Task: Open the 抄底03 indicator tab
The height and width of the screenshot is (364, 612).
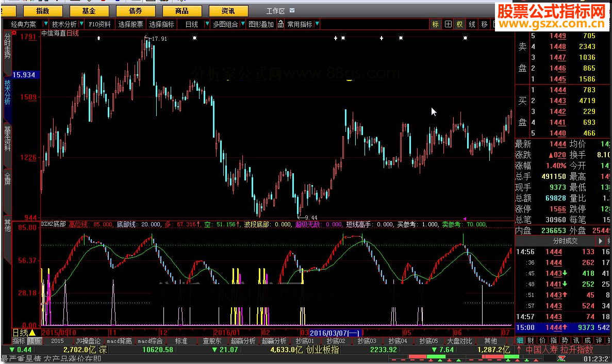Action: tap(367, 341)
